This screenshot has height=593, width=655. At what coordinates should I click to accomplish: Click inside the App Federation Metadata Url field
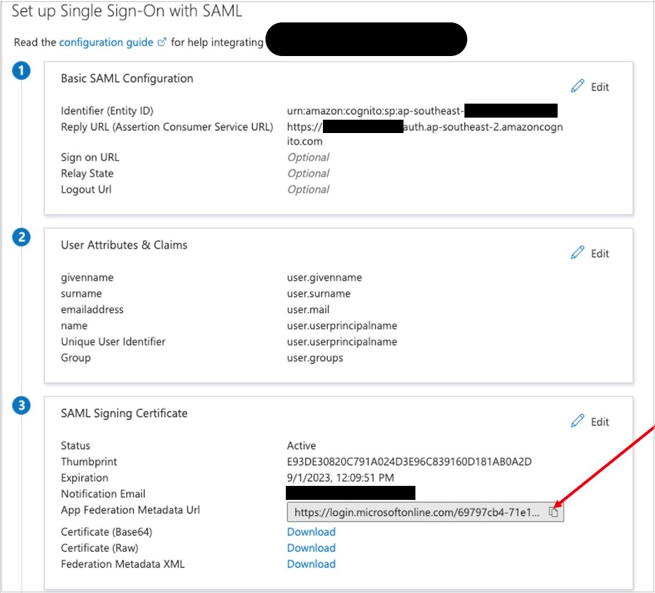tap(415, 512)
